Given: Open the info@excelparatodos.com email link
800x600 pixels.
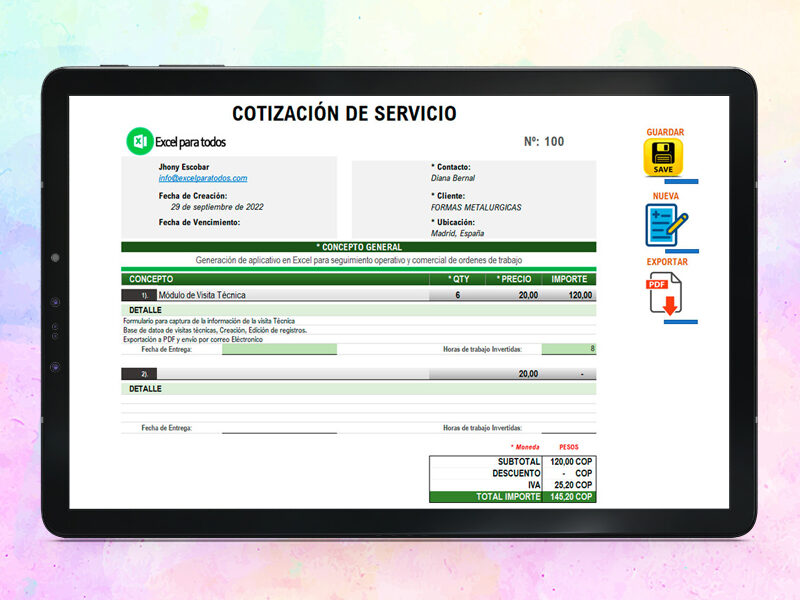Looking at the screenshot, I should coord(203,178).
